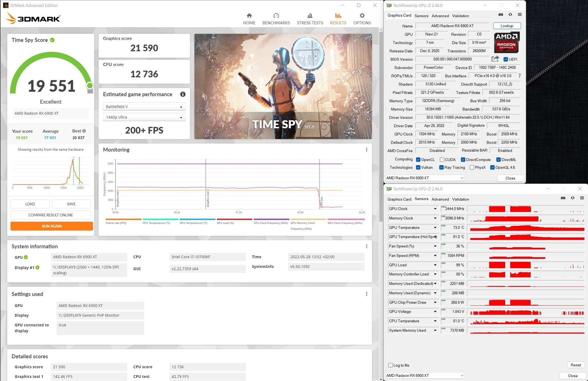Open STRESS TESTS chart icon

(310, 16)
